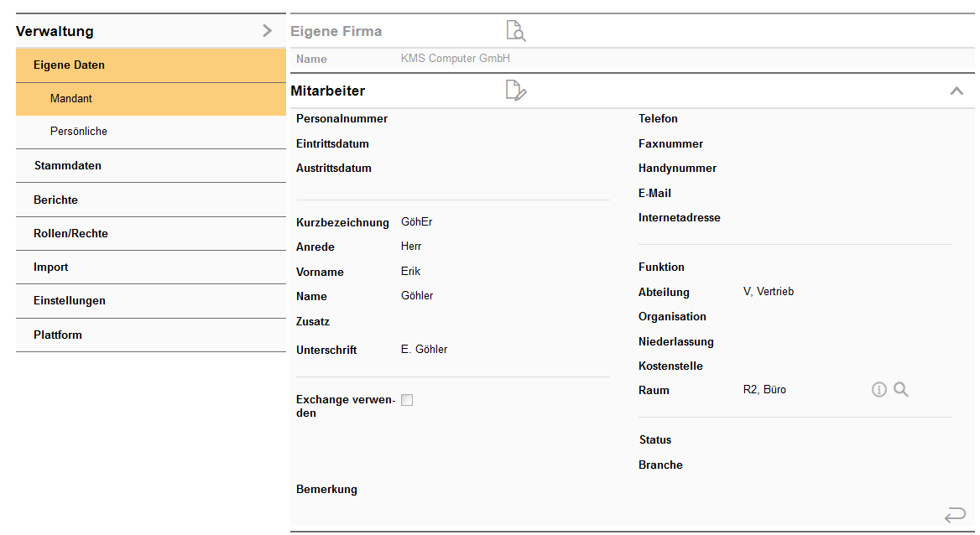Click the return arrow icon at bottom right

954,514
